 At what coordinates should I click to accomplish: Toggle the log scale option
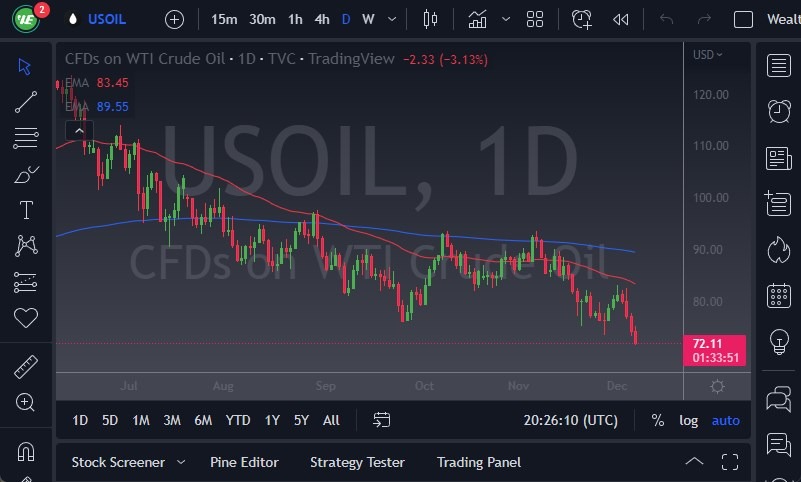click(688, 420)
